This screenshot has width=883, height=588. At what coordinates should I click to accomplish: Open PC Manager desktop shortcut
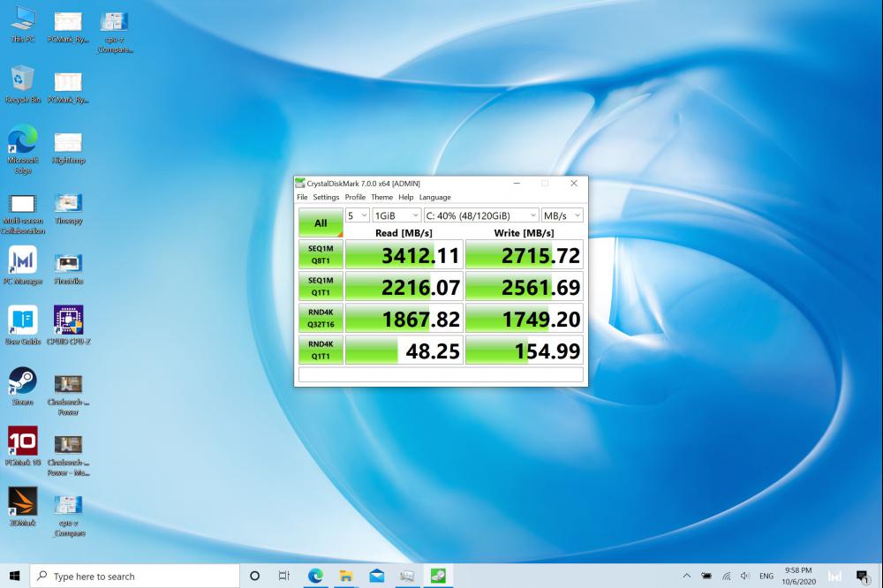point(23,265)
